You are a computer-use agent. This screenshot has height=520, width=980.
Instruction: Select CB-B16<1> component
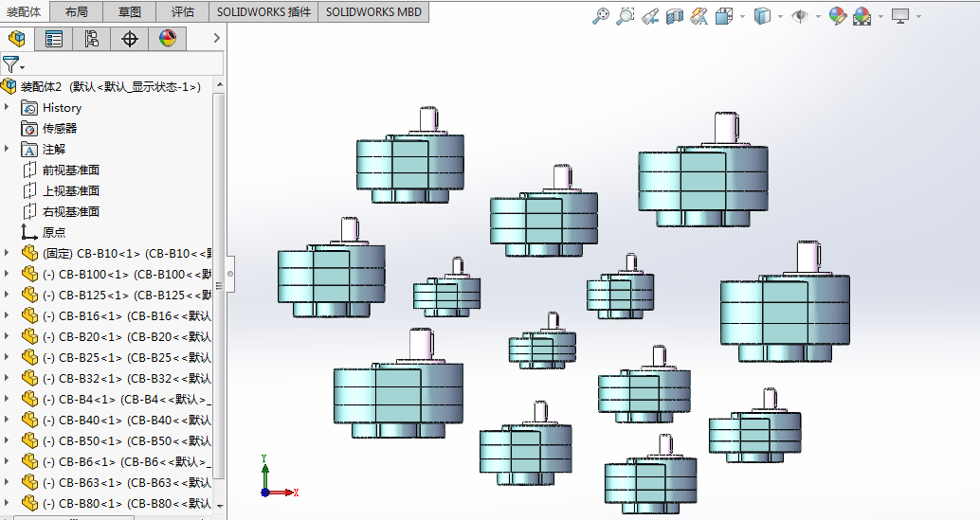click(x=126, y=315)
